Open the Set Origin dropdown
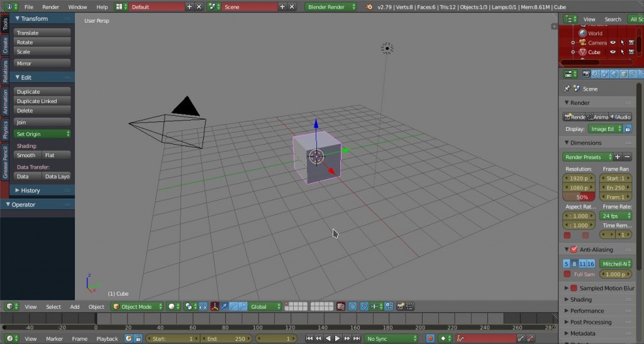Viewport: 644px width, 344px height. [42, 134]
